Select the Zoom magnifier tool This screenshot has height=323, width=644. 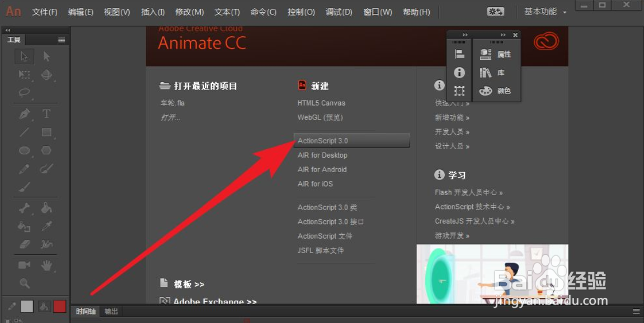pyautogui.click(x=24, y=283)
